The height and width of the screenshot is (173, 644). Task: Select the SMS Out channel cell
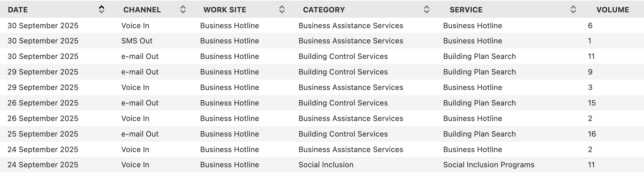click(137, 41)
